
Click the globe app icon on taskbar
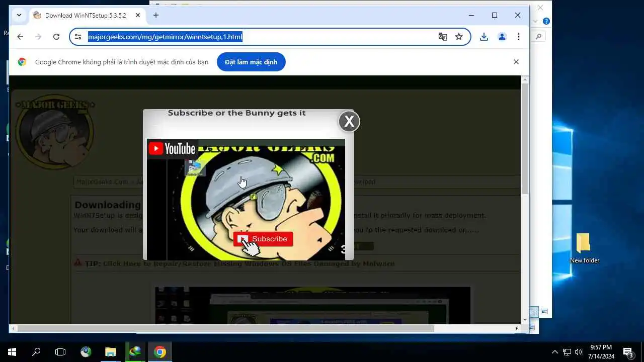[86, 352]
